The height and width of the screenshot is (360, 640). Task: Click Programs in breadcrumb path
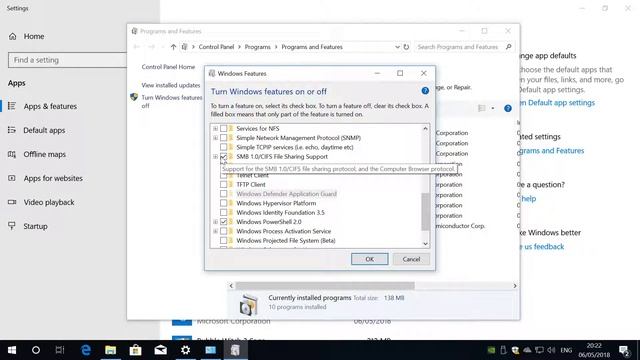click(x=258, y=47)
